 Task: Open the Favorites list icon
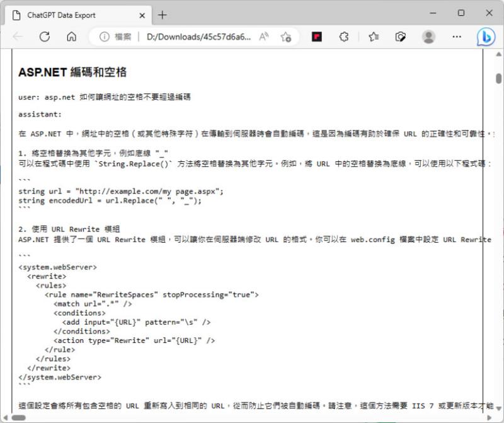click(x=374, y=37)
